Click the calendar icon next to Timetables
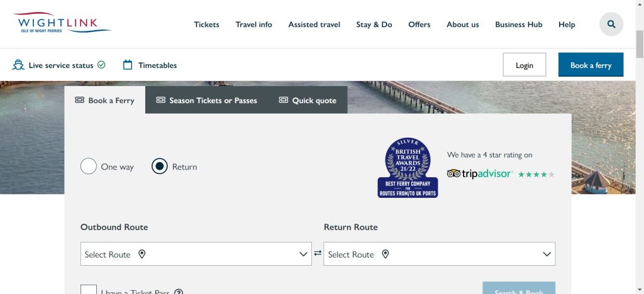This screenshot has width=644, height=294. (128, 65)
